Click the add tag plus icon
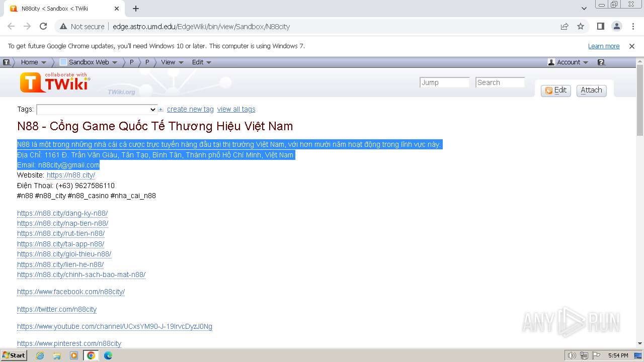The height and width of the screenshot is (362, 644). (161, 110)
